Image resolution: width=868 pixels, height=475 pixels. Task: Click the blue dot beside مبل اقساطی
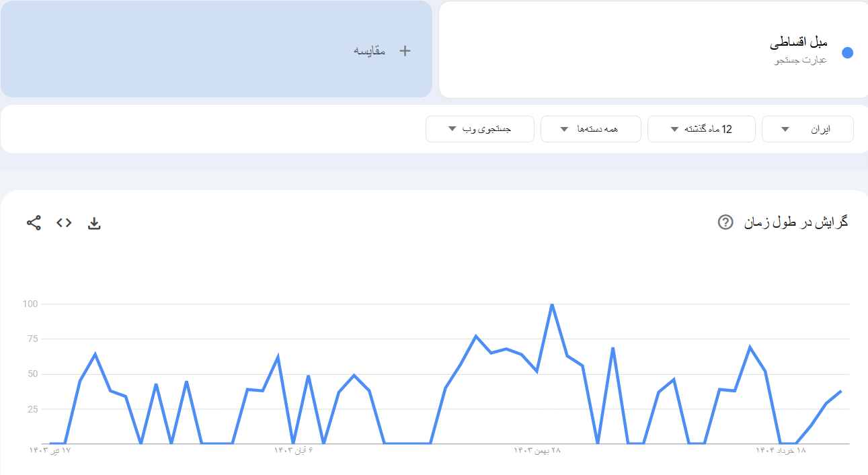pyautogui.click(x=847, y=53)
